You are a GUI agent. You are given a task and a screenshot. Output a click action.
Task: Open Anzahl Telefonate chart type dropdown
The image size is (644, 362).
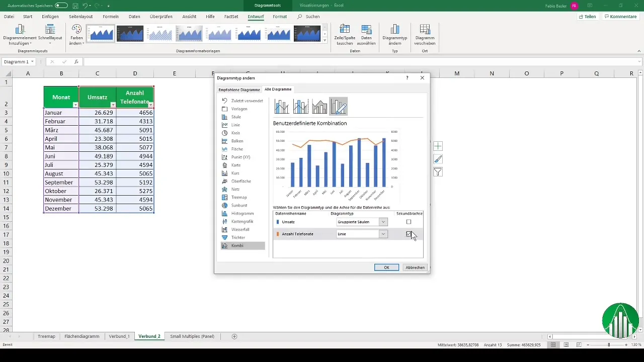point(383,234)
